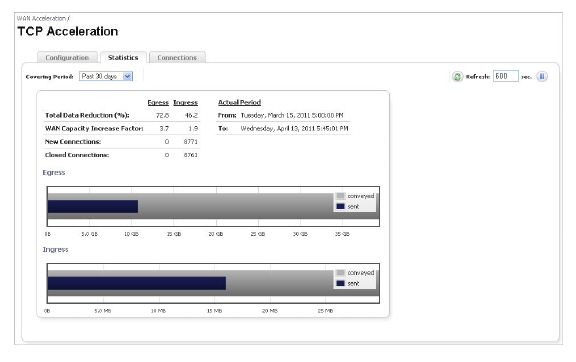Click the green refresh icon
Image resolution: width=576 pixels, height=362 pixels.
pos(457,76)
